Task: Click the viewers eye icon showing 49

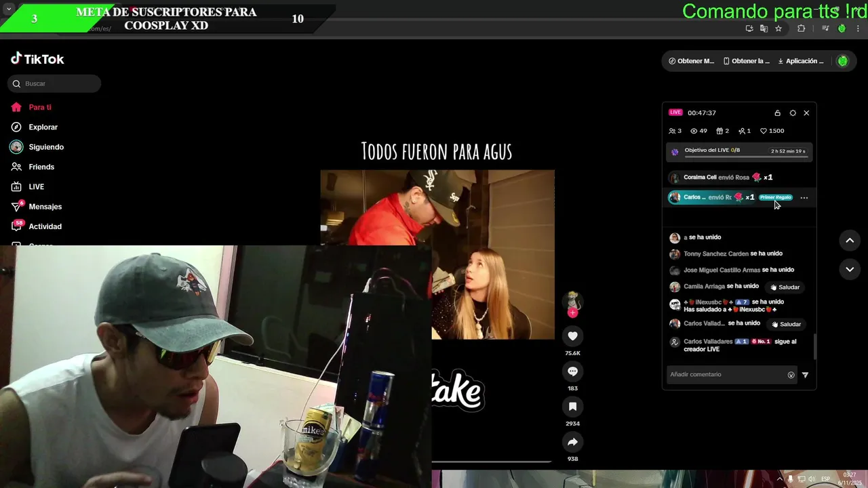Action: click(x=698, y=131)
